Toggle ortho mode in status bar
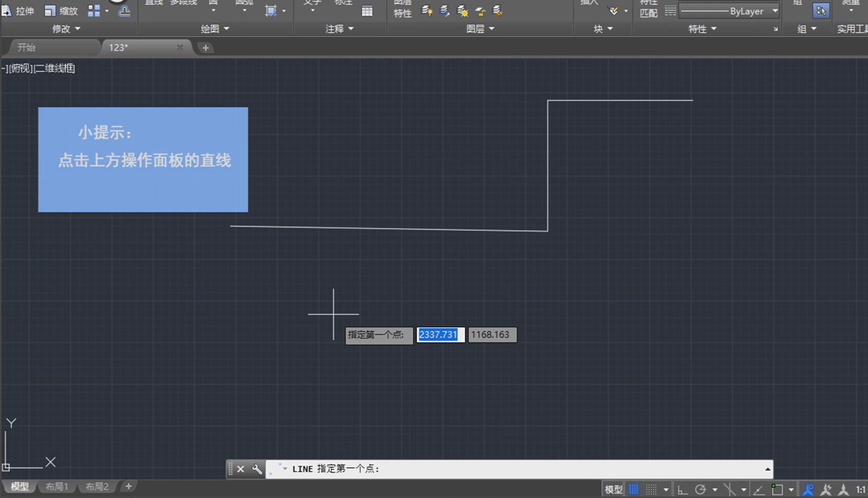Screen dimensions: 868x498 (681, 488)
